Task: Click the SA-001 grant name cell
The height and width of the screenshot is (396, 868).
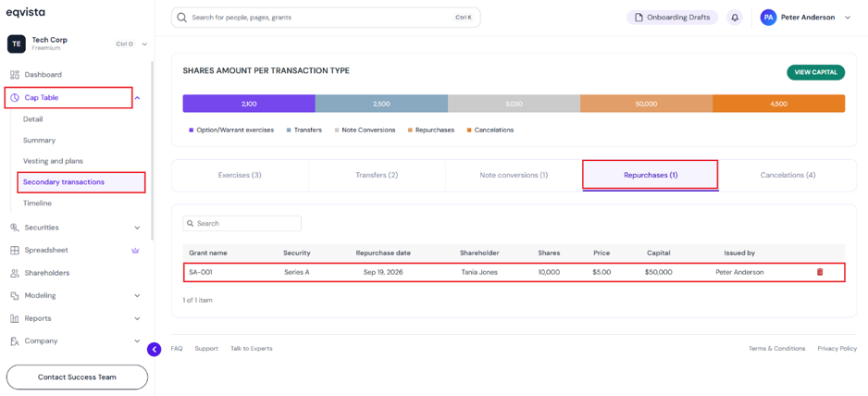Action: pos(201,272)
